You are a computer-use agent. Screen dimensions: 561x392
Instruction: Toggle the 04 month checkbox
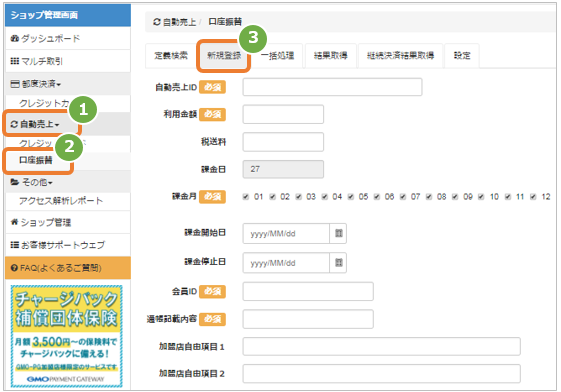325,197
